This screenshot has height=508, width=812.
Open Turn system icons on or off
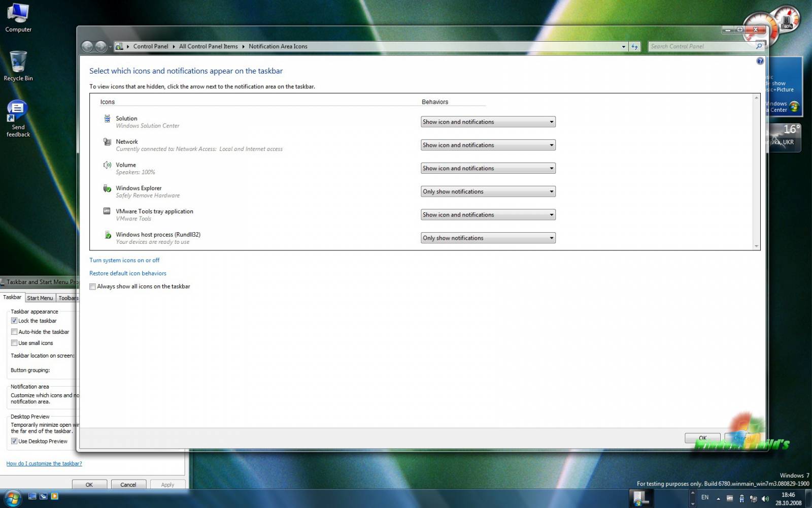click(x=124, y=260)
